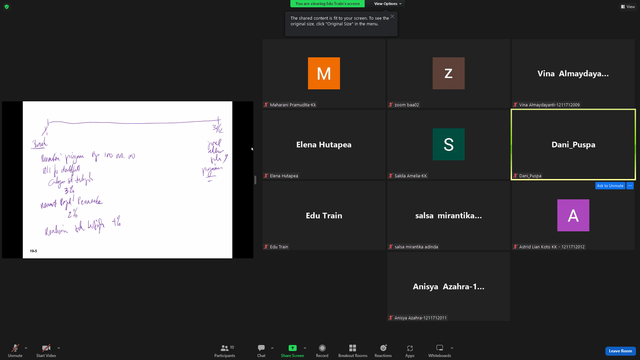Click the Start Video camera icon

tap(46, 348)
